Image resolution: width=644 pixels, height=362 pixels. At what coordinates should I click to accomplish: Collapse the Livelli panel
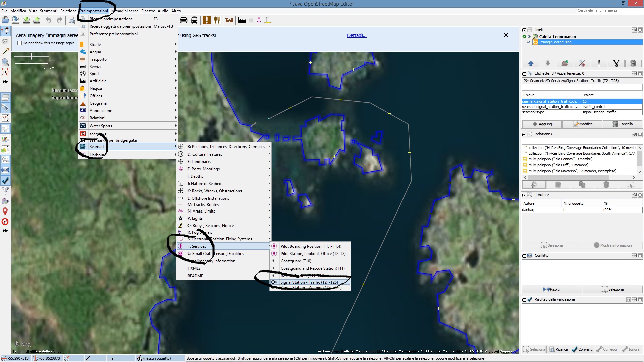point(524,30)
